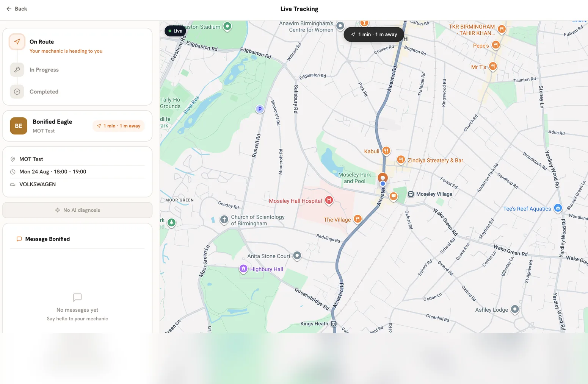Click the Kings Heath station icon

(334, 324)
